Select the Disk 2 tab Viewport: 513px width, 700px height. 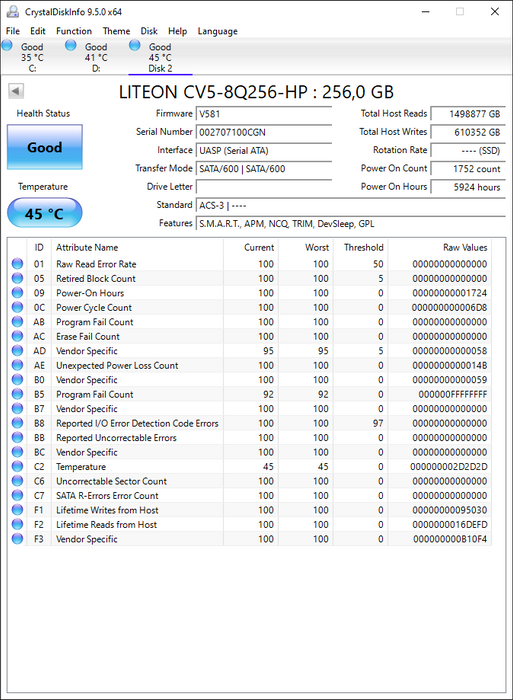click(160, 57)
